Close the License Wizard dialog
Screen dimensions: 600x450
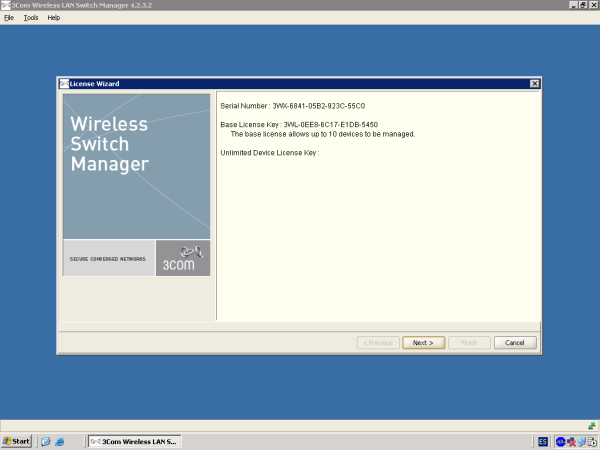535,83
